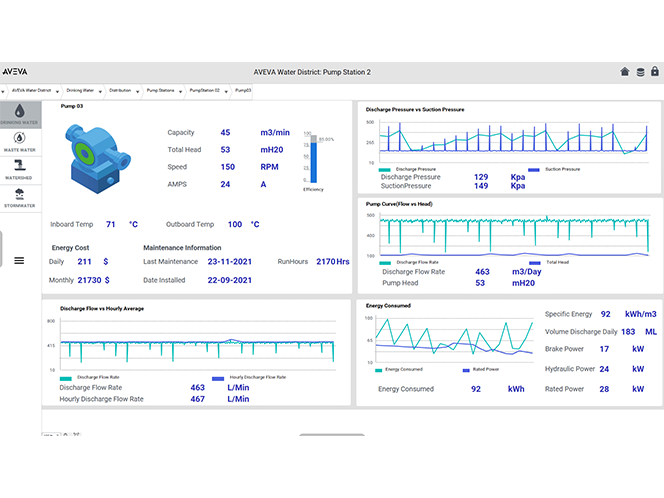Click the Efficiency gauge bar
This screenshot has width=664, height=498.
(x=311, y=160)
